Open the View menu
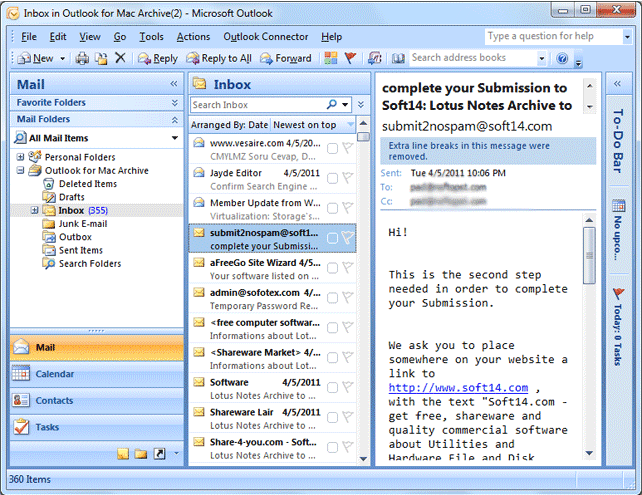Viewport: 642px width, 495px height. pos(90,37)
